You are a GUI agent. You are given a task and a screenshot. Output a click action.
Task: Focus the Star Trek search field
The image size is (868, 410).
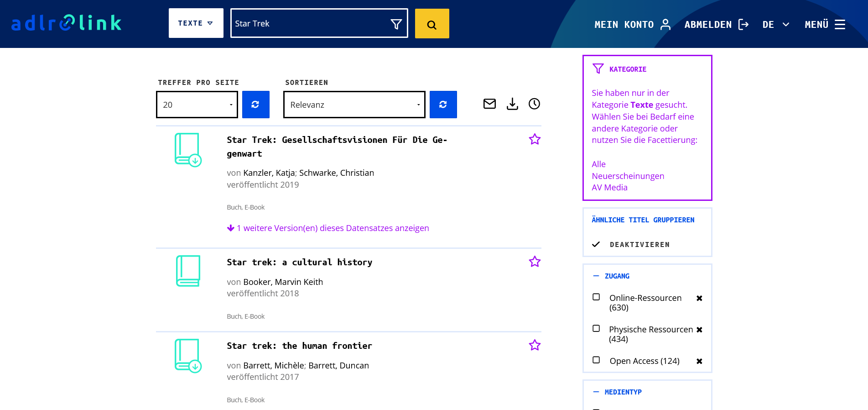pos(310,23)
